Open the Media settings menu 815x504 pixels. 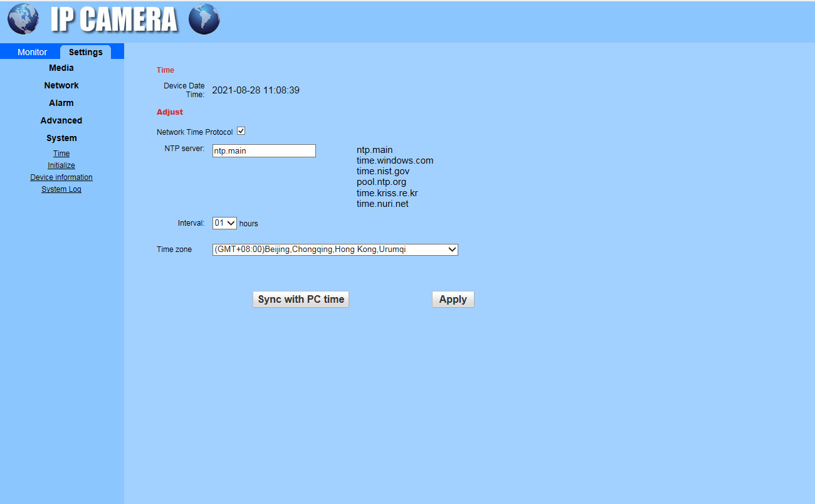(61, 68)
